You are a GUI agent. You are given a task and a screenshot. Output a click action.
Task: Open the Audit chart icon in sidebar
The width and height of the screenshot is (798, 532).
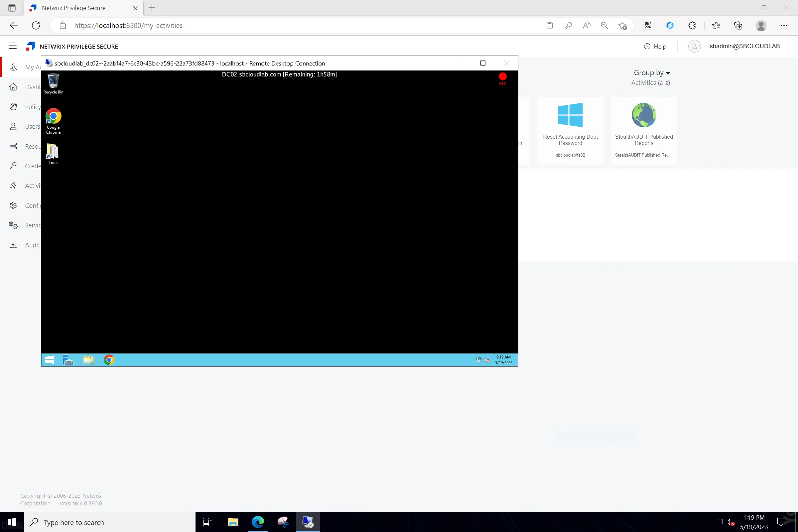pos(13,245)
